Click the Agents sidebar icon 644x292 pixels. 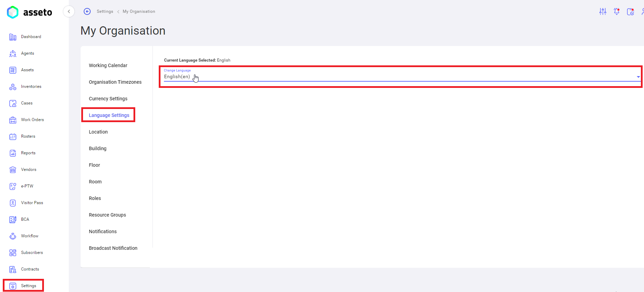tap(13, 53)
